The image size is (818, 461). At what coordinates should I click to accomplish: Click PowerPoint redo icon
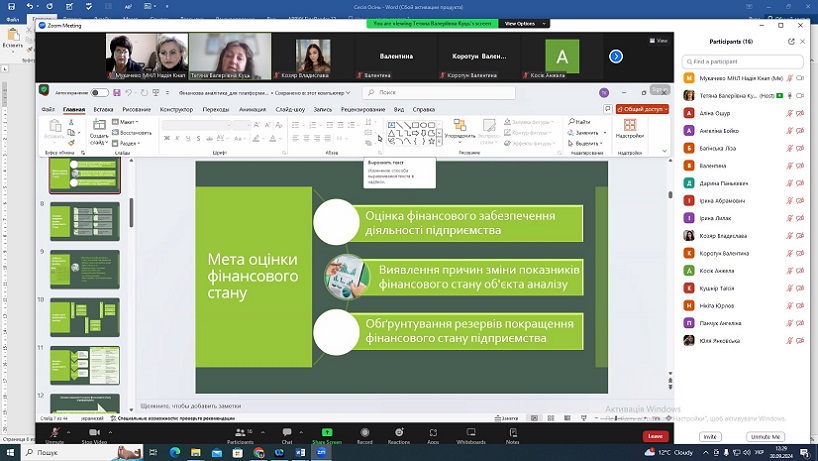(143, 93)
